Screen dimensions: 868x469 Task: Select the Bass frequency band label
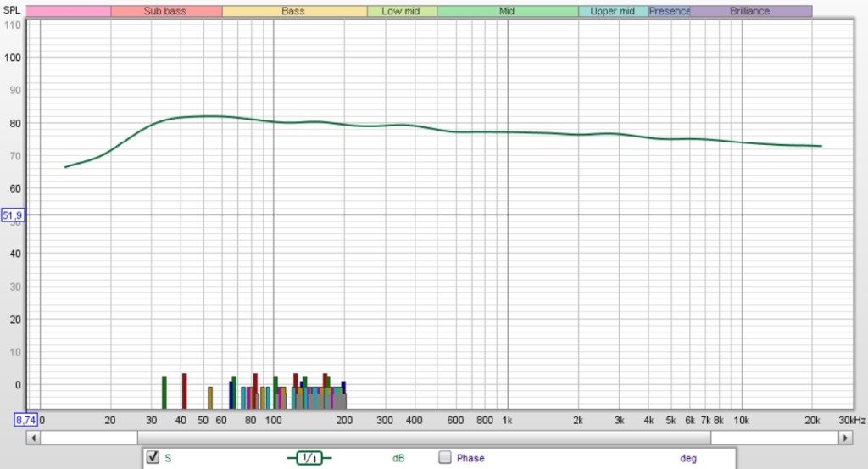294,12
